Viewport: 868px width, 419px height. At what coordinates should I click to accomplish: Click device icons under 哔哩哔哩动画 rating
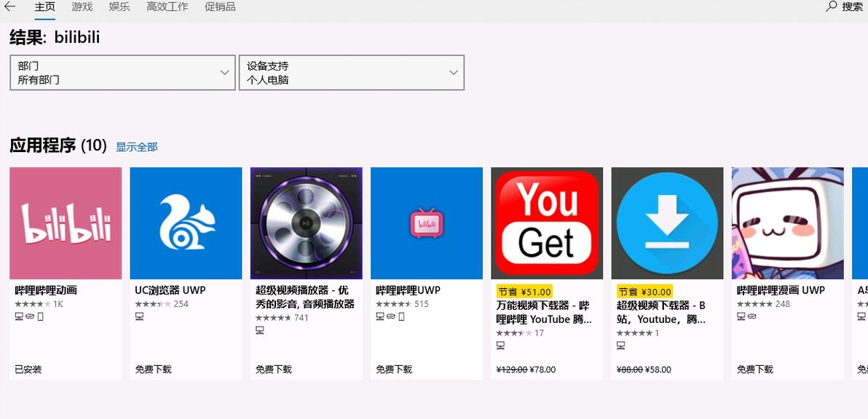[x=29, y=316]
